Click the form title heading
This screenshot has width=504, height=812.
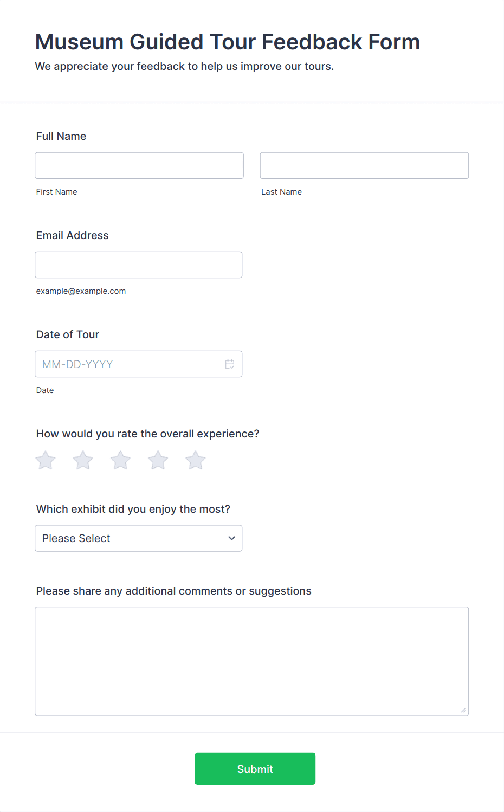pos(228,42)
